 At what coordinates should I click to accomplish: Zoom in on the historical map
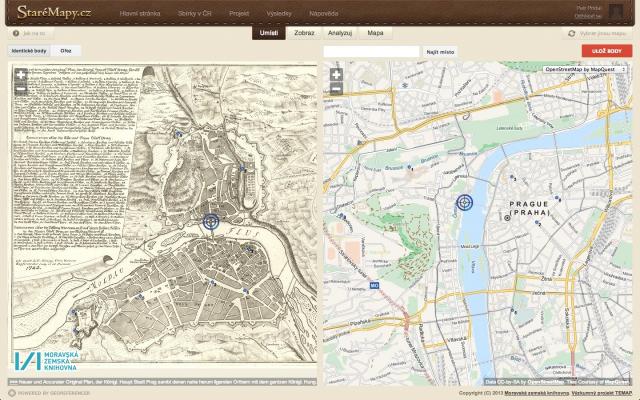click(21, 74)
